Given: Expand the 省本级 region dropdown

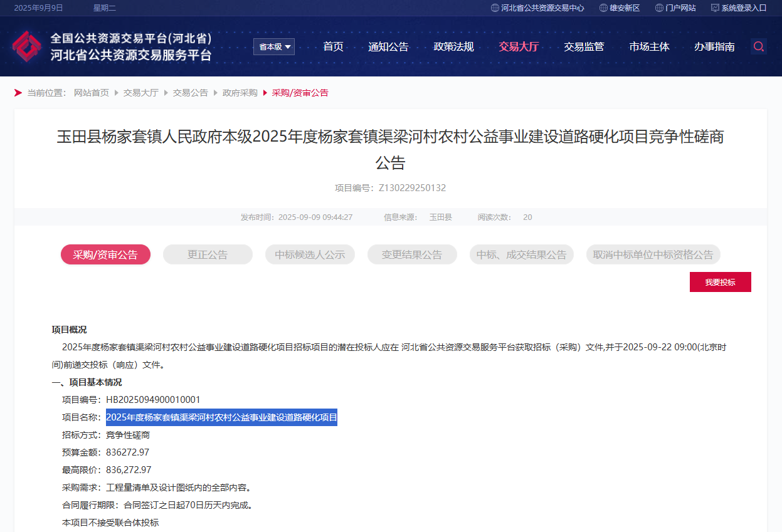Looking at the screenshot, I should [274, 46].
